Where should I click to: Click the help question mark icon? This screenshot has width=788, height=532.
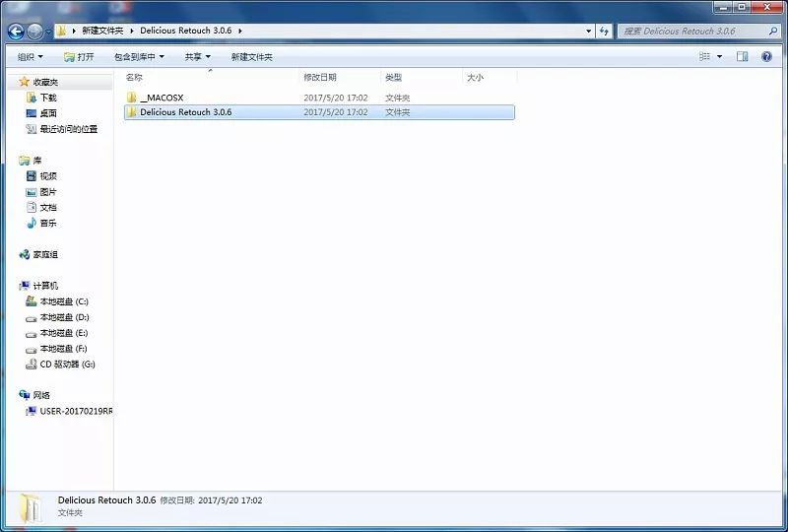click(766, 57)
